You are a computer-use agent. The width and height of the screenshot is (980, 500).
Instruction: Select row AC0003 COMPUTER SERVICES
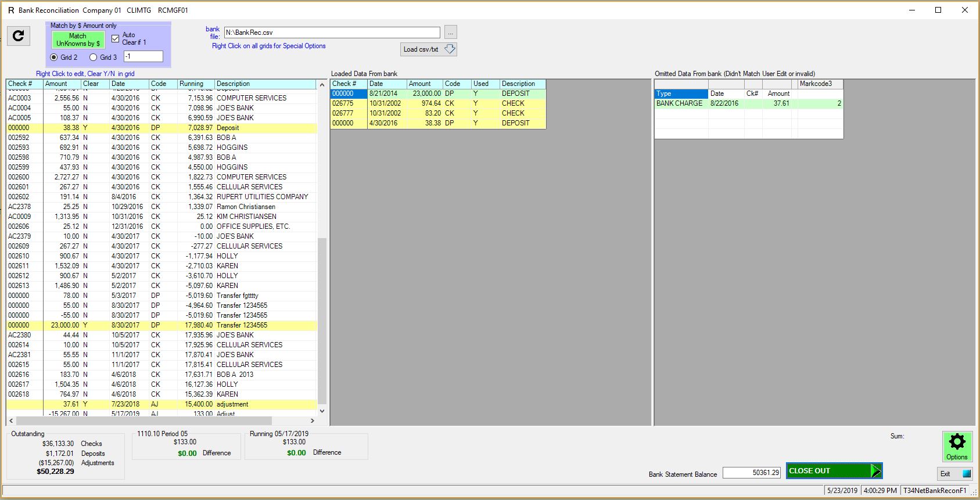coord(161,98)
